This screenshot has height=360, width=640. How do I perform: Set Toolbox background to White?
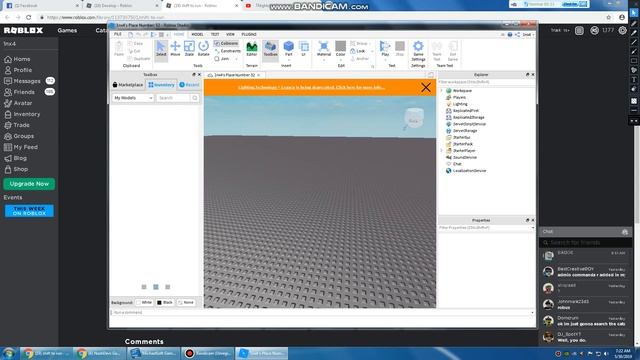click(144, 302)
